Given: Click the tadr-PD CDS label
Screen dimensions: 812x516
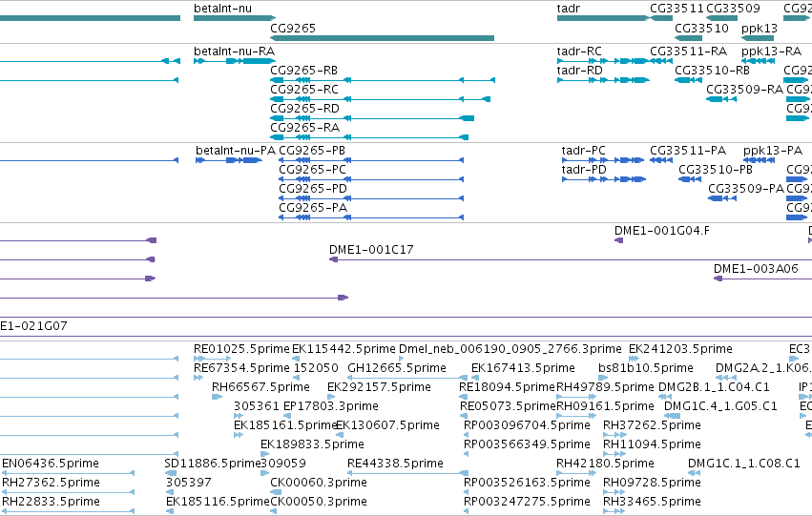Looking at the screenshot, I should click(x=584, y=170).
